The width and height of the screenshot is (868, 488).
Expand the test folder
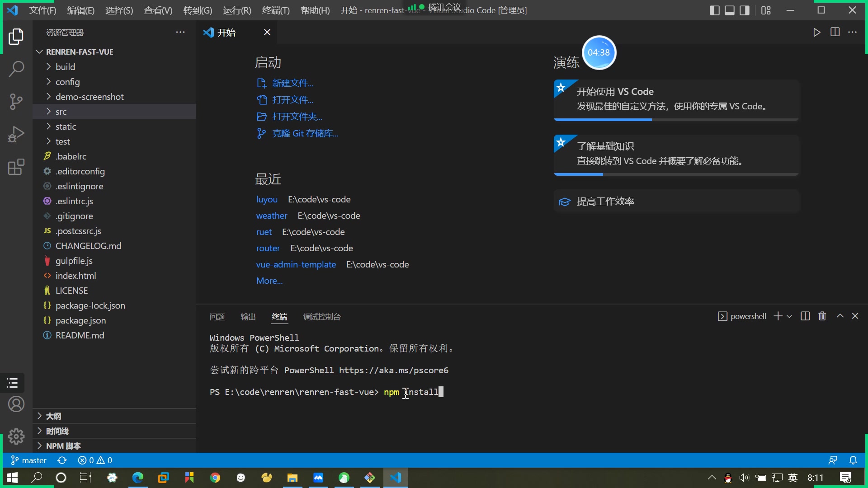[114, 141]
